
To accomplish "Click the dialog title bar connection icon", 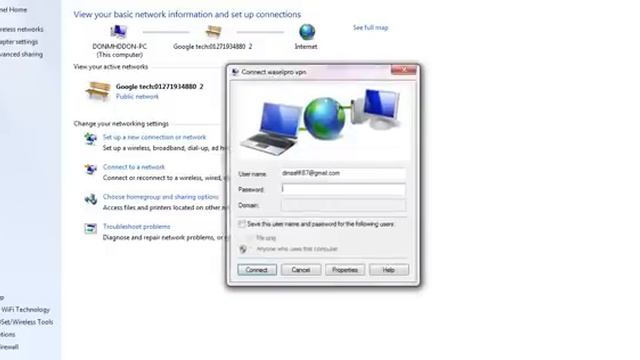I will point(235,72).
